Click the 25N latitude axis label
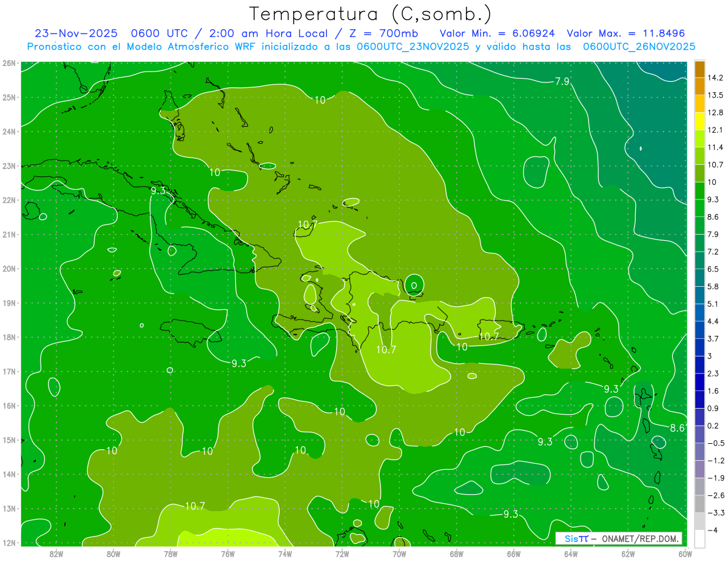The image size is (728, 562). click(x=8, y=97)
